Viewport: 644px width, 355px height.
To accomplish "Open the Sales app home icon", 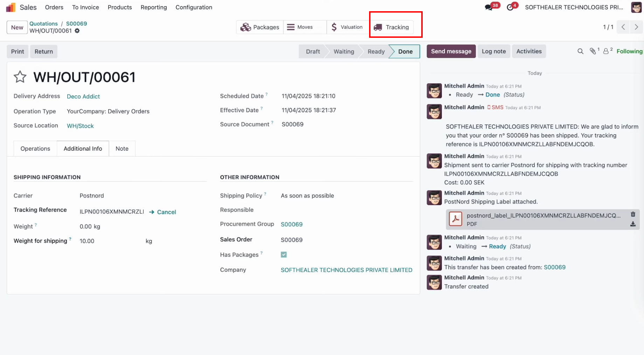I will [11, 7].
